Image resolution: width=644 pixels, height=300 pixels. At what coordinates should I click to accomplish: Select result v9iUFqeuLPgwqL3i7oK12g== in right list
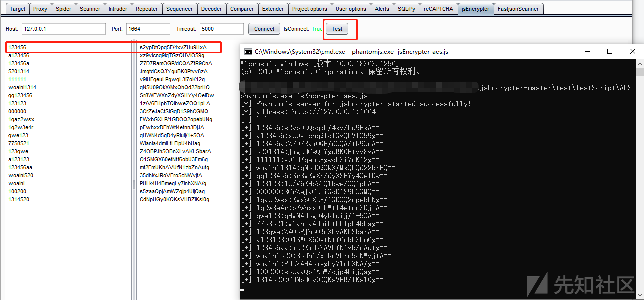175,79
